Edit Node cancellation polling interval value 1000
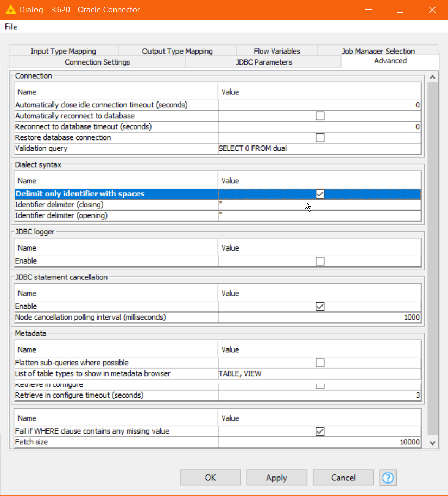The image size is (448, 496). [319, 317]
